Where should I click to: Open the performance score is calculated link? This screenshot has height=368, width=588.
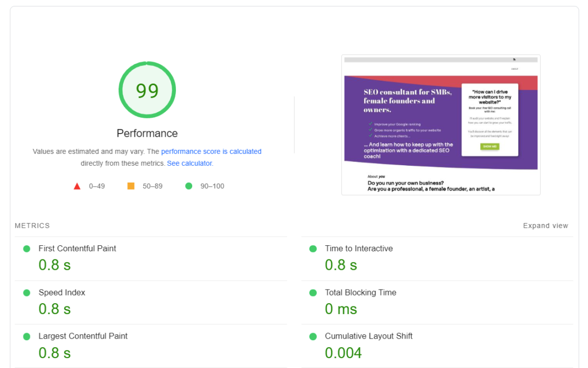coord(211,151)
